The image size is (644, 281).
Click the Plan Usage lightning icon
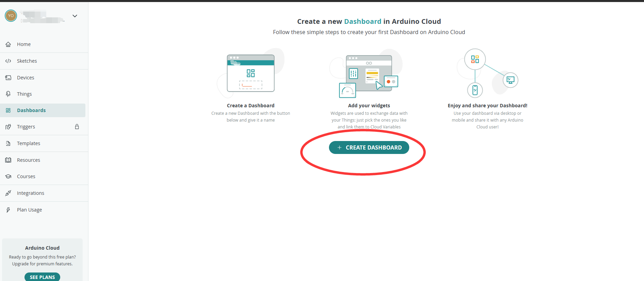(x=8, y=210)
